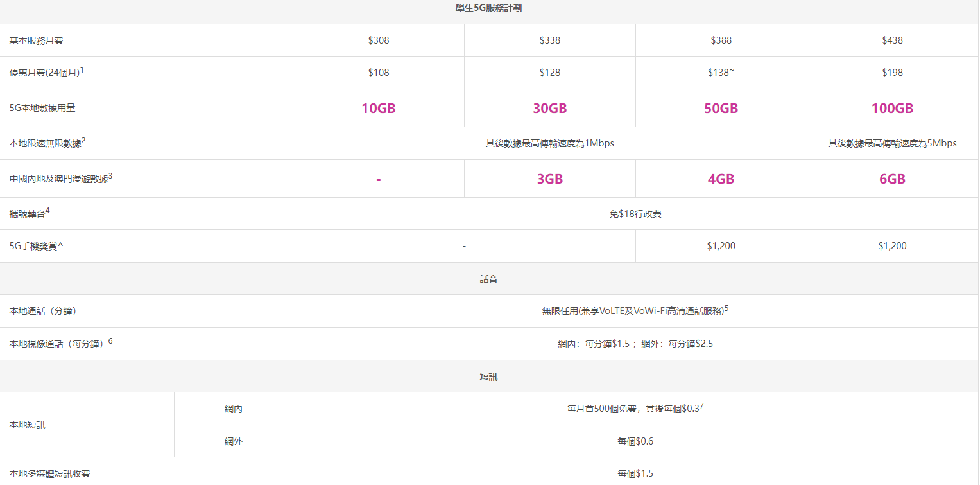980x485 pixels.
Task: Click the $138~ promotional fee cell
Action: tap(721, 73)
